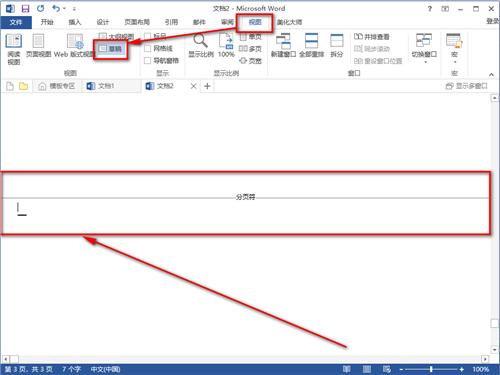This screenshot has width=500, height=375.
Task: Click horizontal scrollbar left arrow
Action: click(5, 359)
